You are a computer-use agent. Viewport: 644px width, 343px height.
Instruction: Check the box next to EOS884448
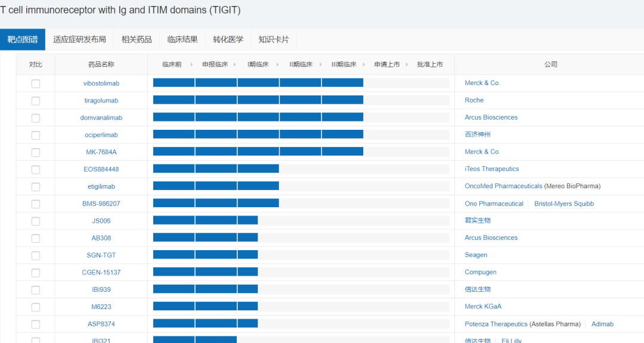(36, 170)
